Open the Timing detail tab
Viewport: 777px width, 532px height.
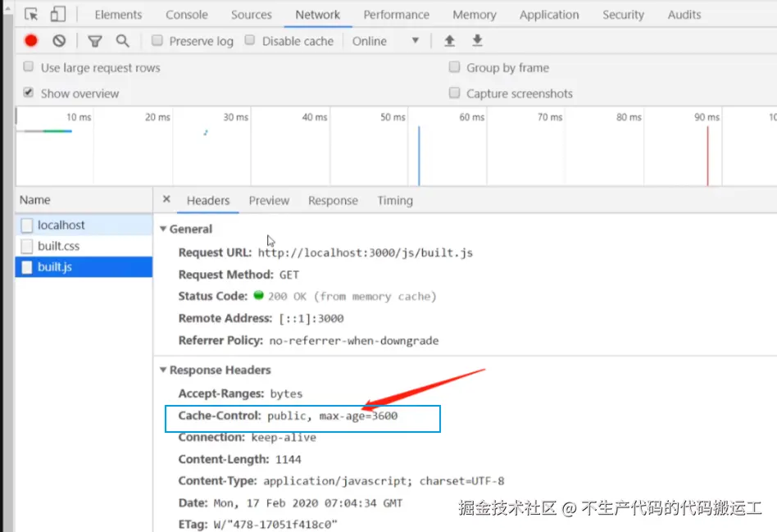point(395,200)
